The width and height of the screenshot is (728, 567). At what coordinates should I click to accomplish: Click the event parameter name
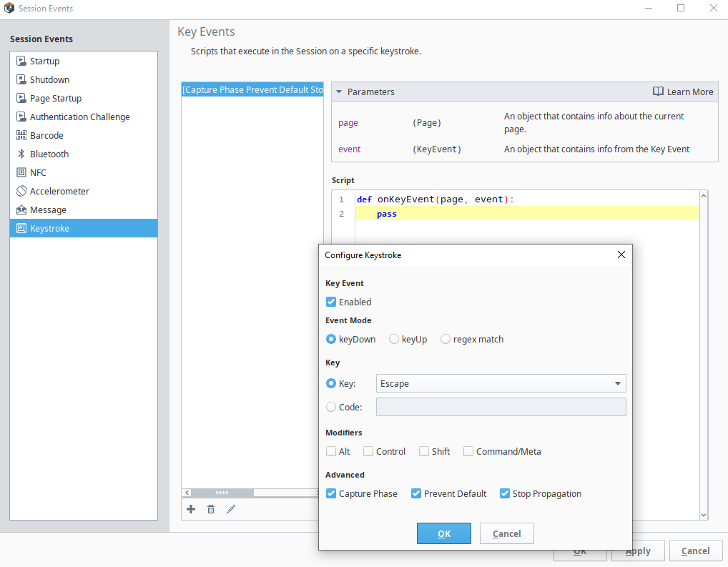tap(349, 149)
